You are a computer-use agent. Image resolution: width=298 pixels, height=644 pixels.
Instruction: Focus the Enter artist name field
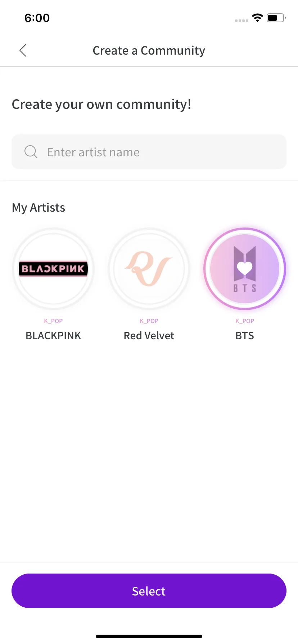coord(158,152)
